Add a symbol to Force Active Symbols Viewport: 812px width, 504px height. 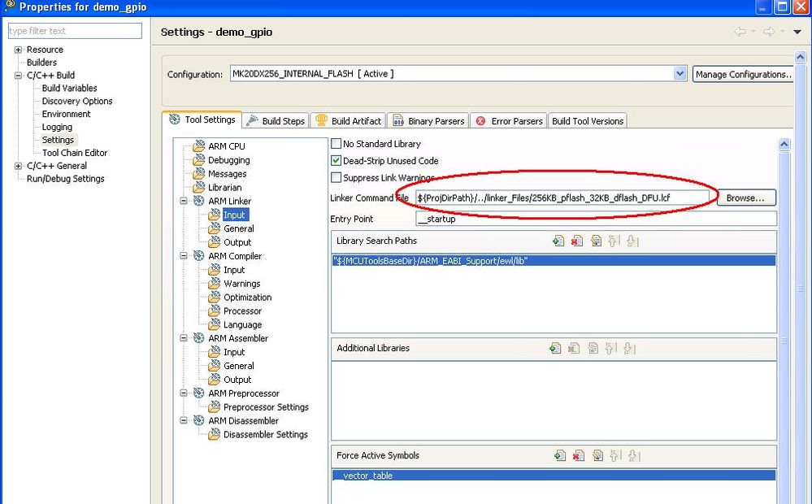click(x=560, y=455)
